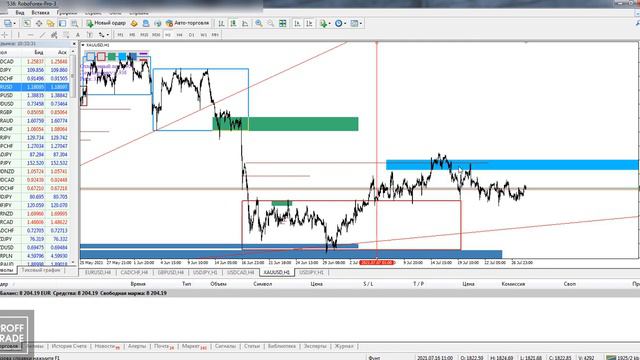Image resolution: width=640 pixels, height=360 pixels.
Task: Sort orders by Комиссия column
Action: coord(513,284)
